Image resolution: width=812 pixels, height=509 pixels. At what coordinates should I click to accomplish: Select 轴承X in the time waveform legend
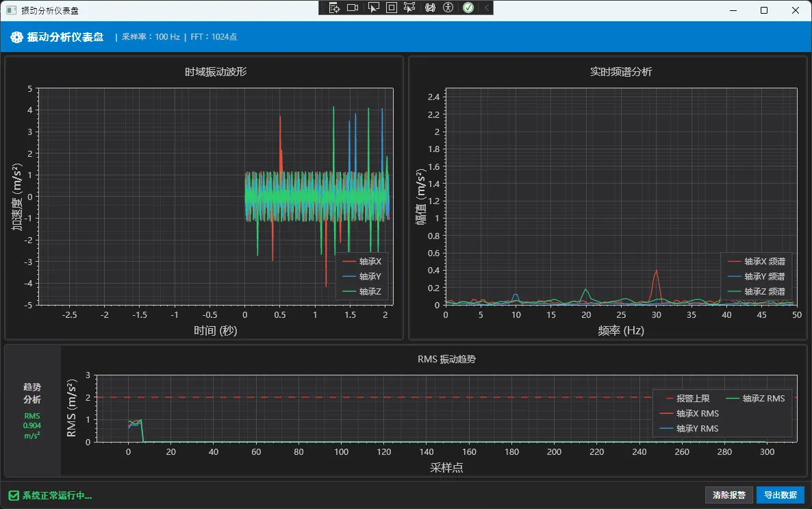click(x=370, y=261)
